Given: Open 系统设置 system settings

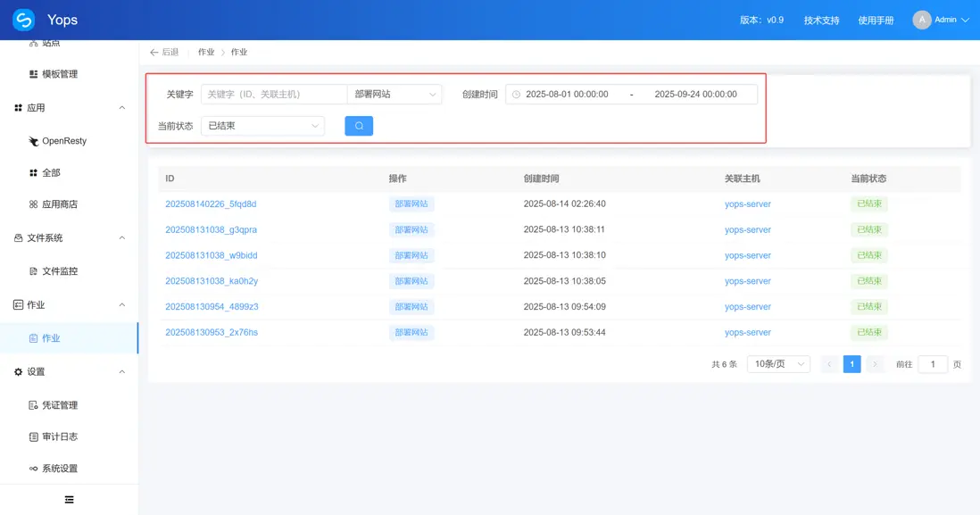Looking at the screenshot, I should pyautogui.click(x=59, y=468).
